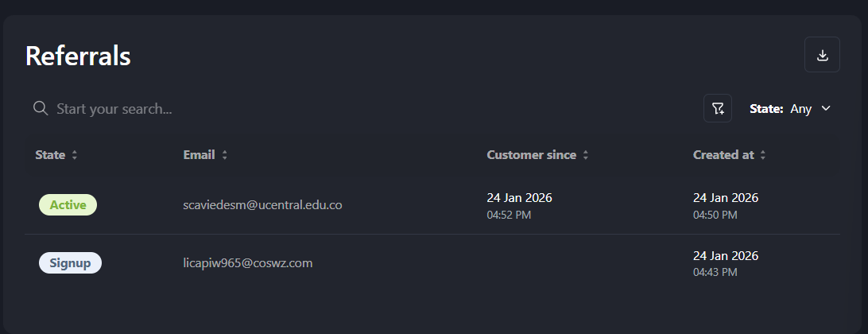Click the Customer since column header
This screenshot has width=868, height=334.
coord(531,155)
